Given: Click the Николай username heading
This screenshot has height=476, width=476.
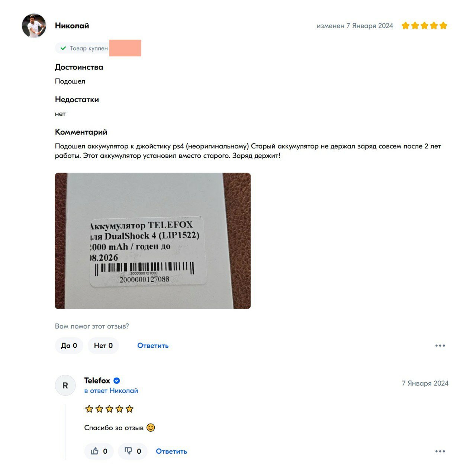Looking at the screenshot, I should [x=72, y=26].
